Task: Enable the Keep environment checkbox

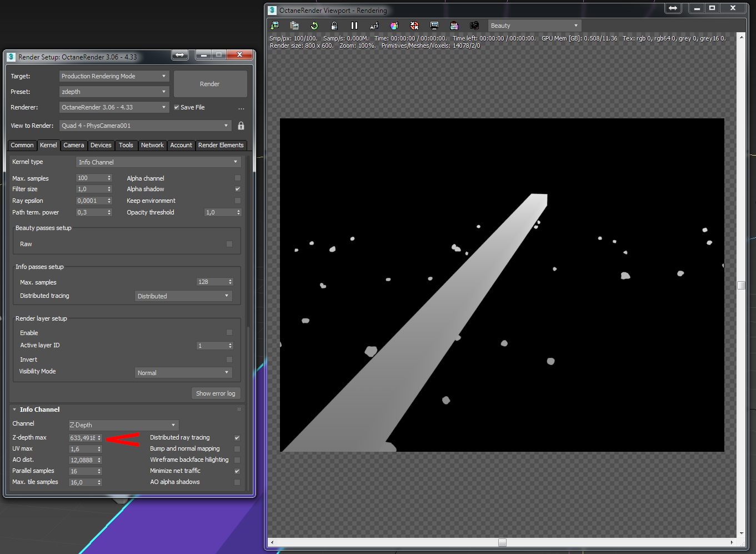Action: [x=238, y=201]
